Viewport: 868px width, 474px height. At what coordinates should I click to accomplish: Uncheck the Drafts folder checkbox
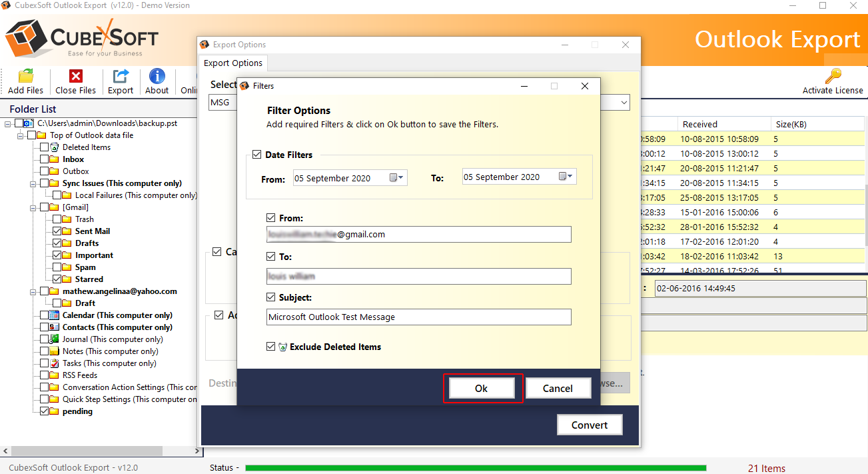coord(57,243)
